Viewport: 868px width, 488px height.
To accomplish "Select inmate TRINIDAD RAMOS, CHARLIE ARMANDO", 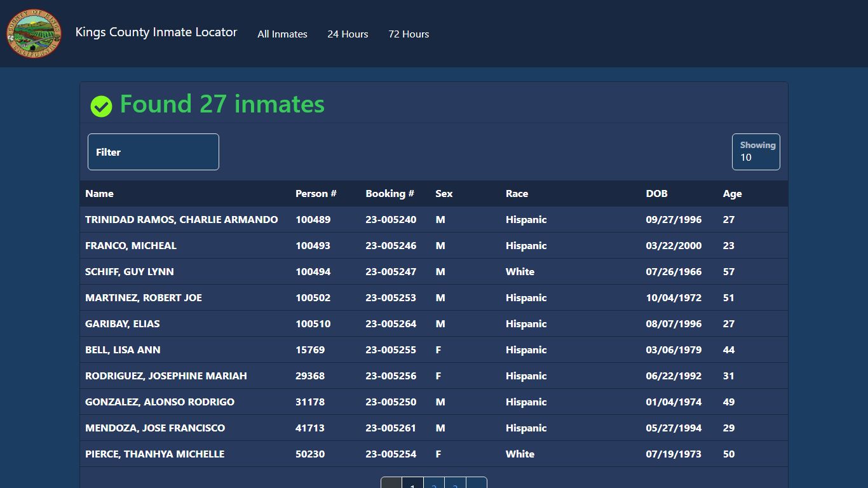I will pos(182,220).
